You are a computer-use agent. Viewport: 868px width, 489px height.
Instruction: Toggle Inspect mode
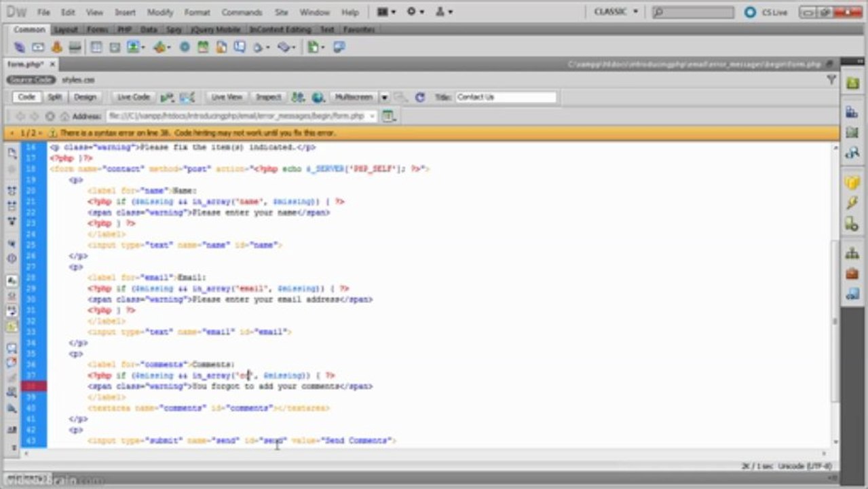point(269,97)
